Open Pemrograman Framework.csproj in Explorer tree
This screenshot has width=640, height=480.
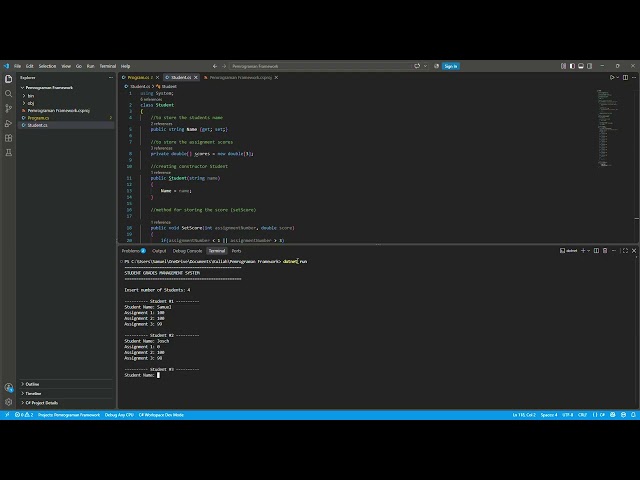(65, 111)
